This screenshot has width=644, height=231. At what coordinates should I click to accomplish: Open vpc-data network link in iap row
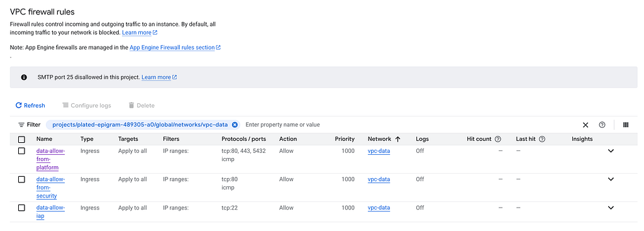point(379,208)
